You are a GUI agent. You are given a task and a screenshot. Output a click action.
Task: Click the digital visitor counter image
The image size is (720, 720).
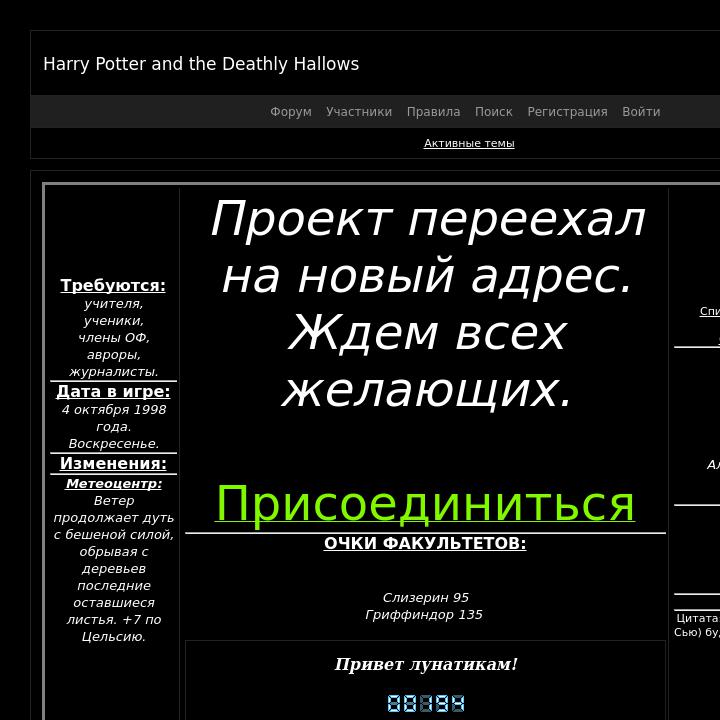tap(426, 703)
